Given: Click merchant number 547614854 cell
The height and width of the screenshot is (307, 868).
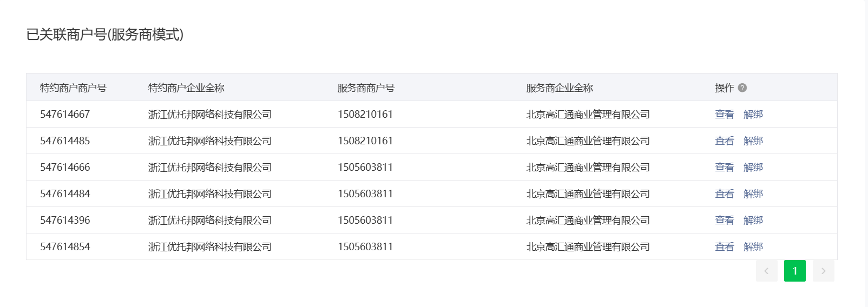Looking at the screenshot, I should [x=65, y=246].
